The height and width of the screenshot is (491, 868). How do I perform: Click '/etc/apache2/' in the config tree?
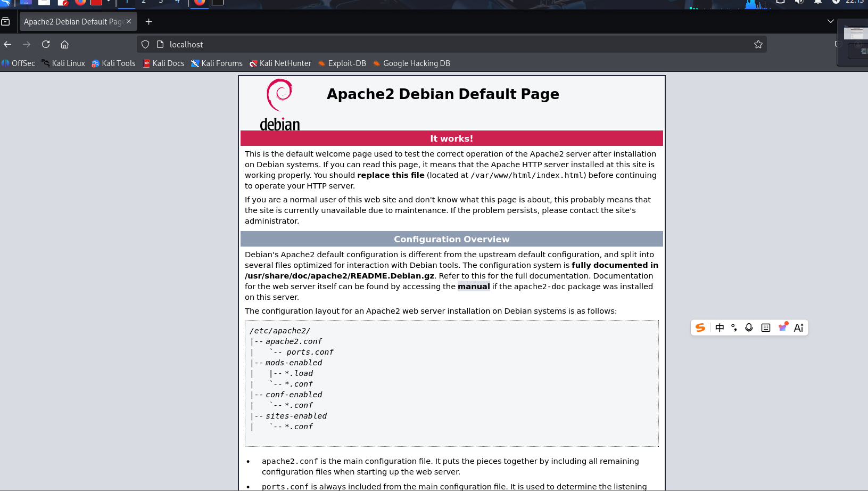280,331
